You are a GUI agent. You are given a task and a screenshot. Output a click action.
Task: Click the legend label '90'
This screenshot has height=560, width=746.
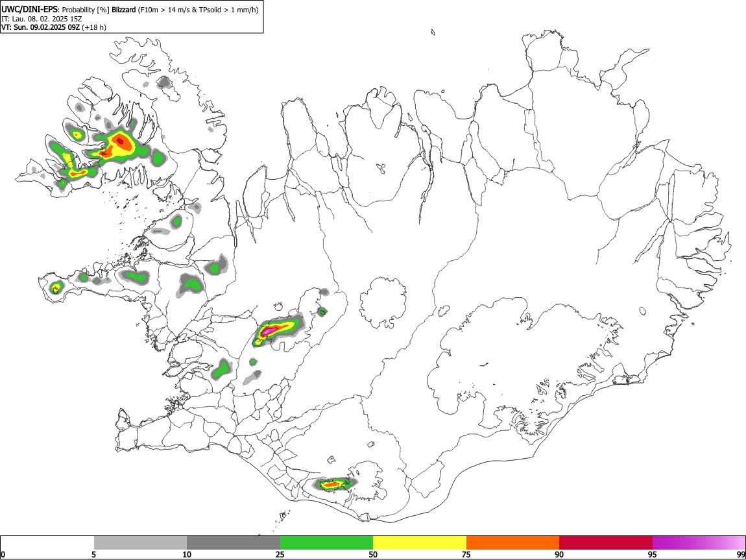[559, 554]
